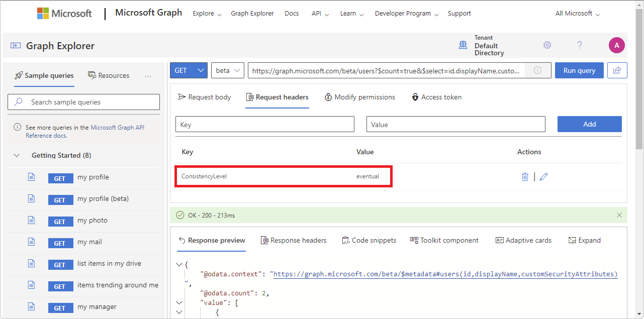Select the my profile sample query
Image resolution: width=644 pixels, height=319 pixels.
tap(93, 177)
